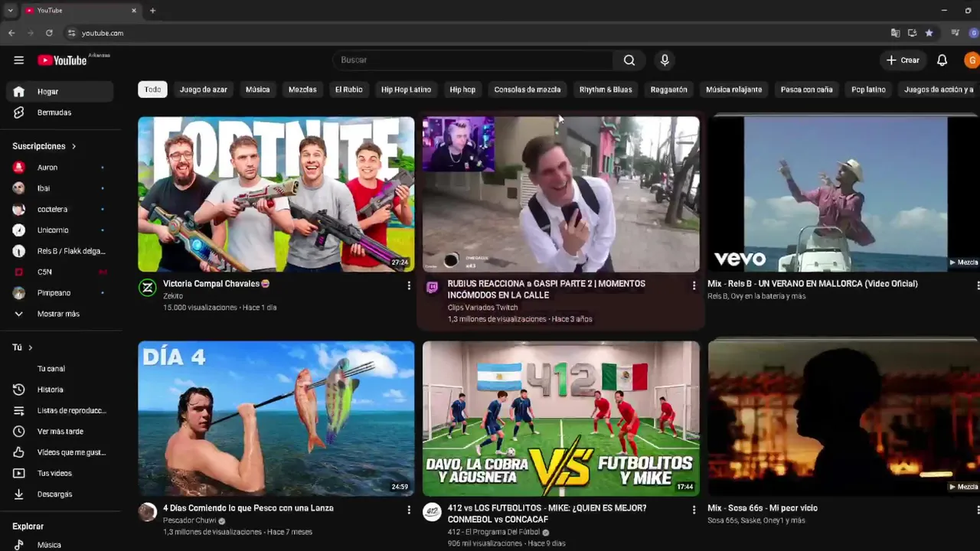This screenshot has height=551, width=980.
Task: Select the Rhythm & Blues chip
Action: pos(606,90)
